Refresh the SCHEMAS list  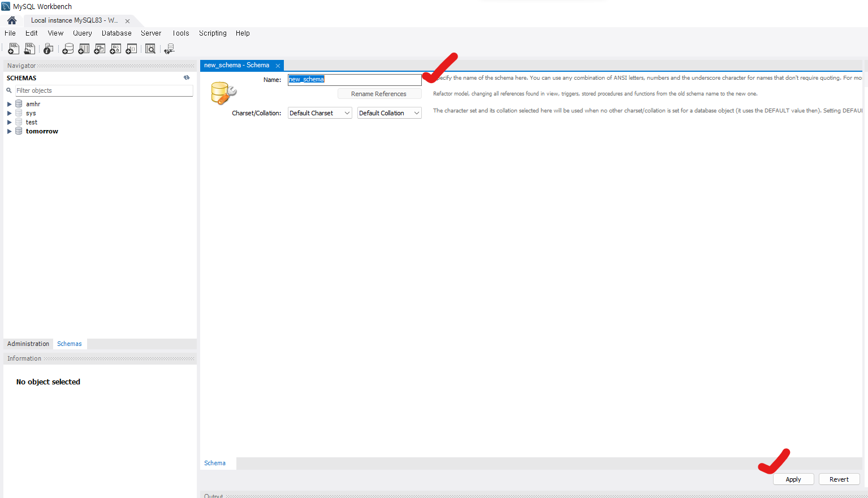[x=187, y=77]
